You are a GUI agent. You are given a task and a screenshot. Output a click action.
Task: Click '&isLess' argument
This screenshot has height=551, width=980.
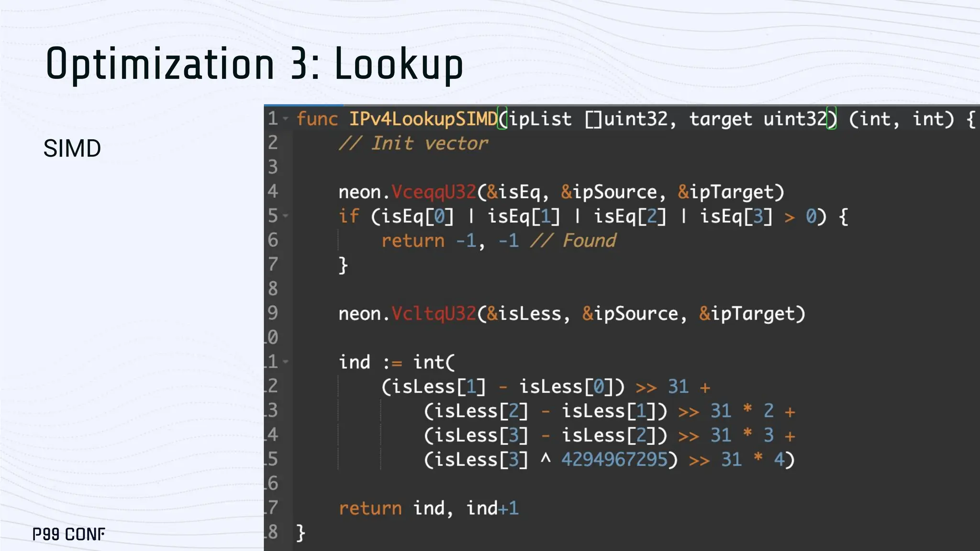tap(523, 314)
